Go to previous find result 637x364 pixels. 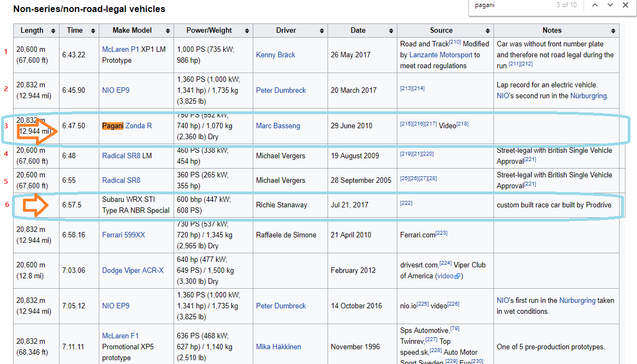[x=595, y=5]
